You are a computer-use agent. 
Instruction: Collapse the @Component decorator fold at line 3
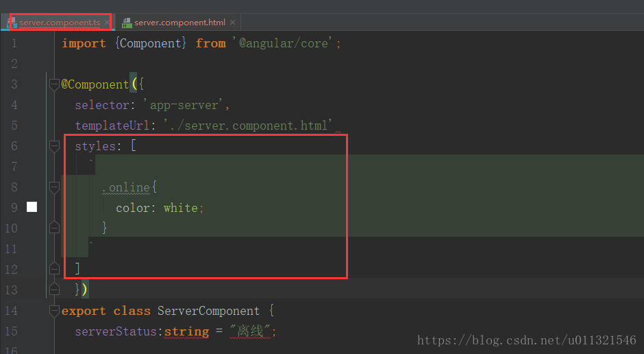(54, 84)
